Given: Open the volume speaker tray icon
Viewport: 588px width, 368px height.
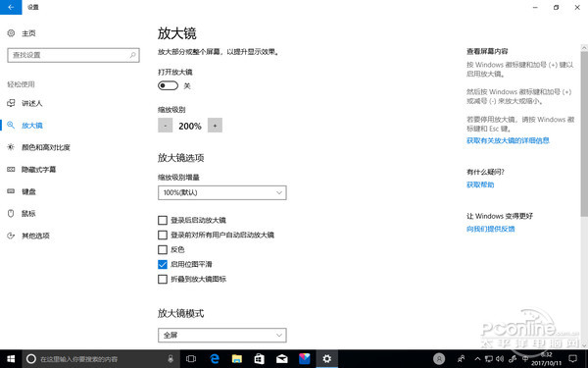Looking at the screenshot, I should [500, 359].
